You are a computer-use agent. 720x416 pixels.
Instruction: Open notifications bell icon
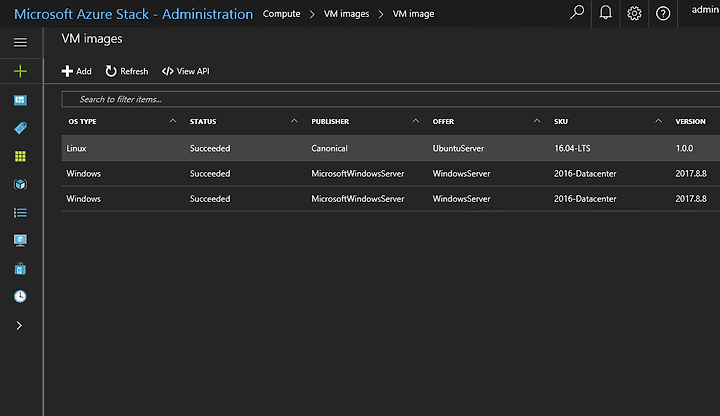606,12
